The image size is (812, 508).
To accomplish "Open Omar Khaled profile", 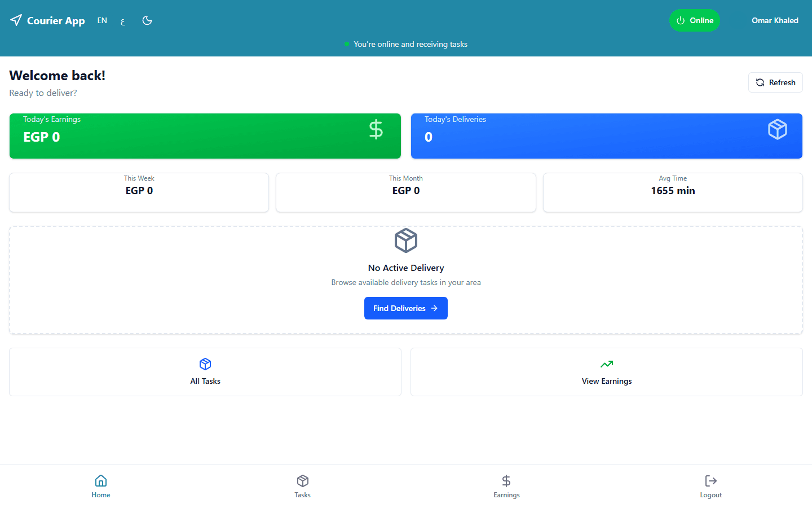I will click(x=775, y=20).
